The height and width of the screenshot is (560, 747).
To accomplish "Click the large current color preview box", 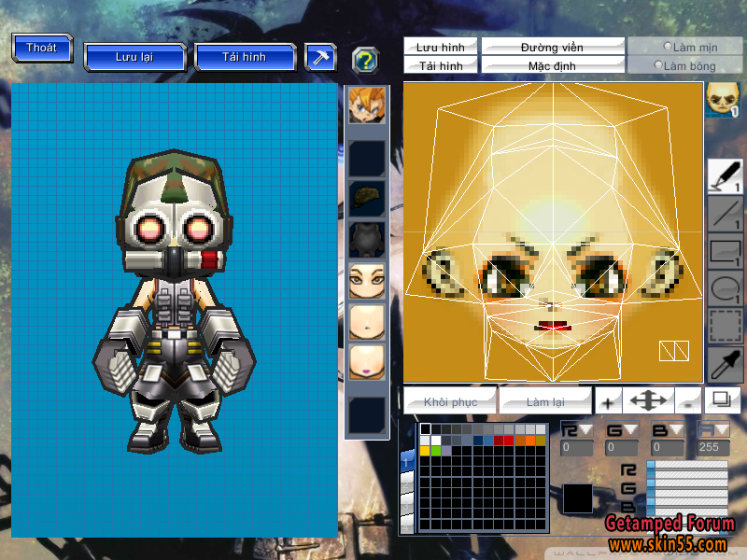I will (578, 498).
